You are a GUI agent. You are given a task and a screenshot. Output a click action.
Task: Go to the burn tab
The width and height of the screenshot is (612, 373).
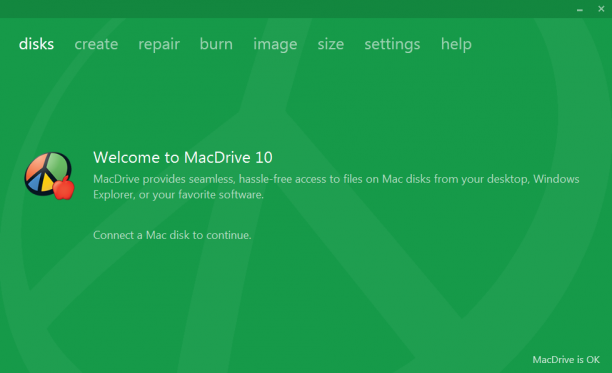coord(216,44)
